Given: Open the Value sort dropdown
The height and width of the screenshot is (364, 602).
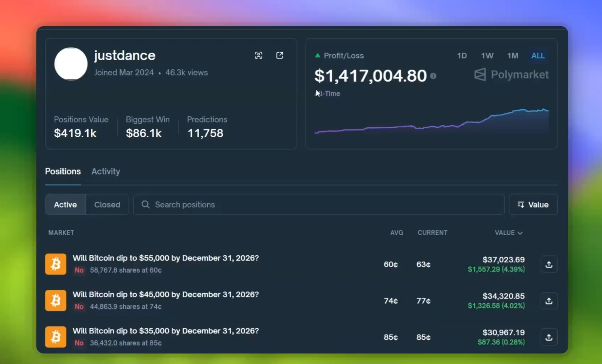Looking at the screenshot, I should [x=533, y=205].
